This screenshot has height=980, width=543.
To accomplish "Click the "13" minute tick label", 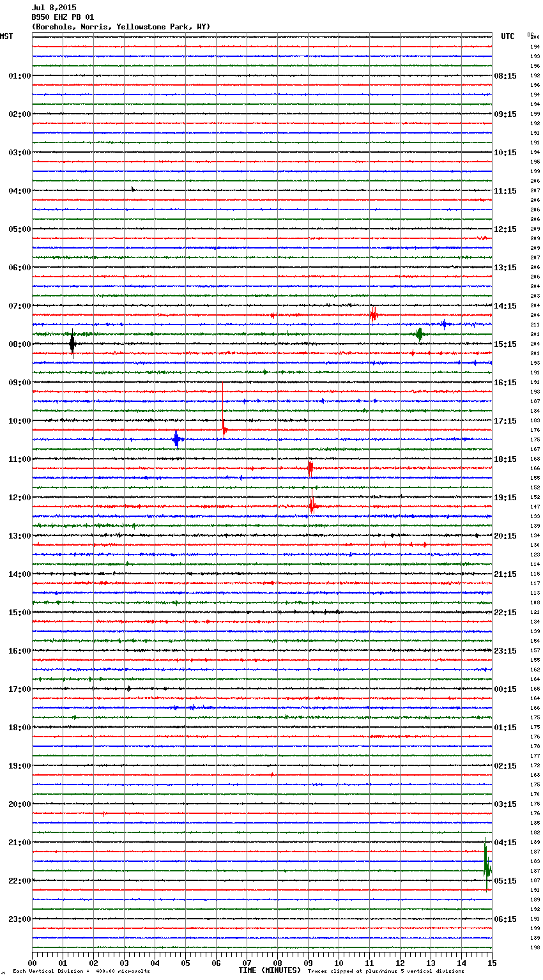I will point(431,963).
